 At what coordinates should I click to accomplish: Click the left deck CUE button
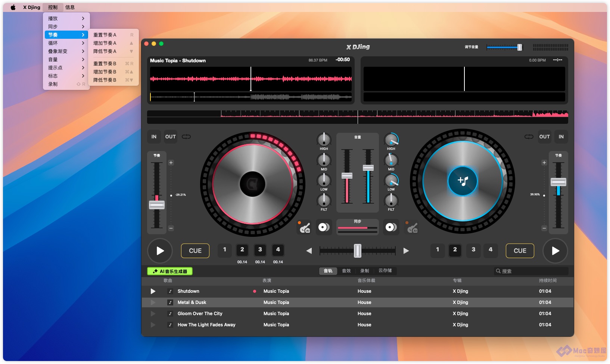(195, 251)
